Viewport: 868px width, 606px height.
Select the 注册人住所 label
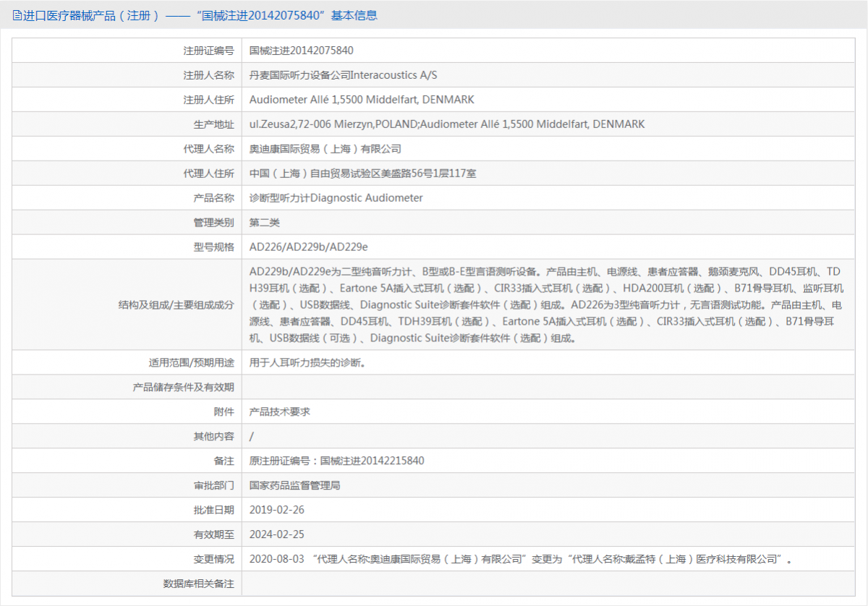209,100
